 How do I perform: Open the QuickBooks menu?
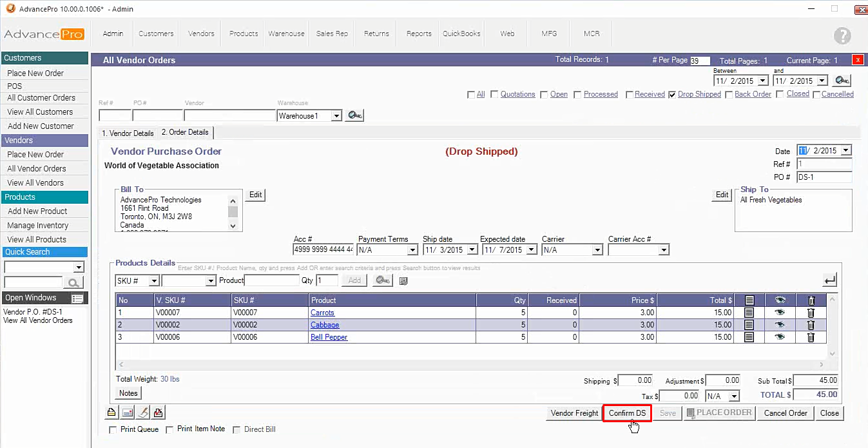click(461, 34)
